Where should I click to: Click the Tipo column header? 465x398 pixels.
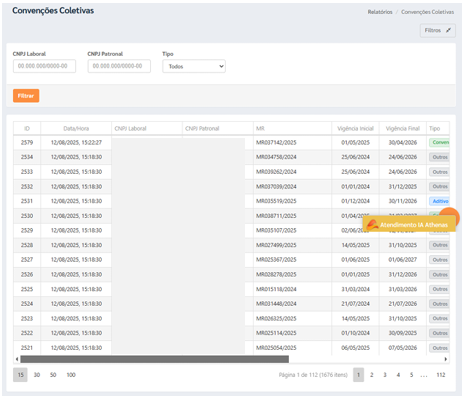click(x=438, y=128)
